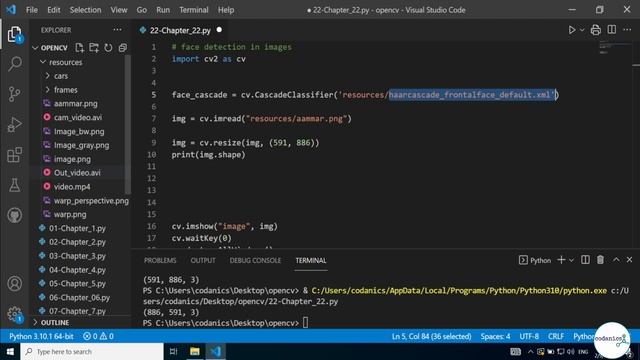640x360 pixels.
Task: Close the terminal panel
Action: coord(629,260)
